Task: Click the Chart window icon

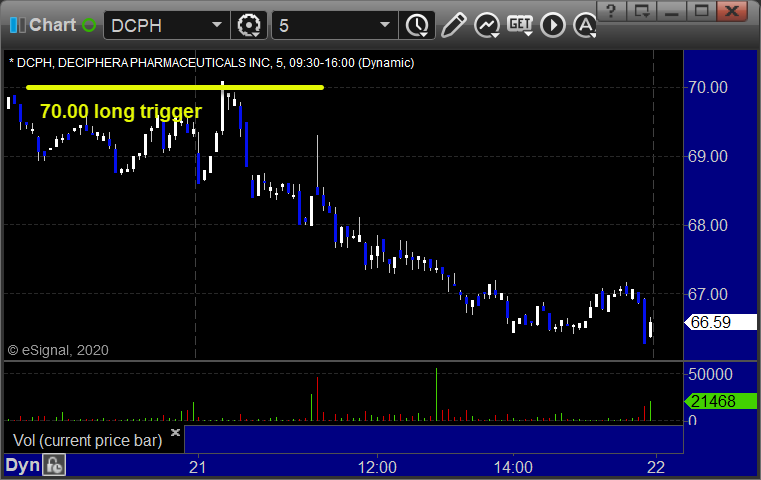Action: pos(18,25)
